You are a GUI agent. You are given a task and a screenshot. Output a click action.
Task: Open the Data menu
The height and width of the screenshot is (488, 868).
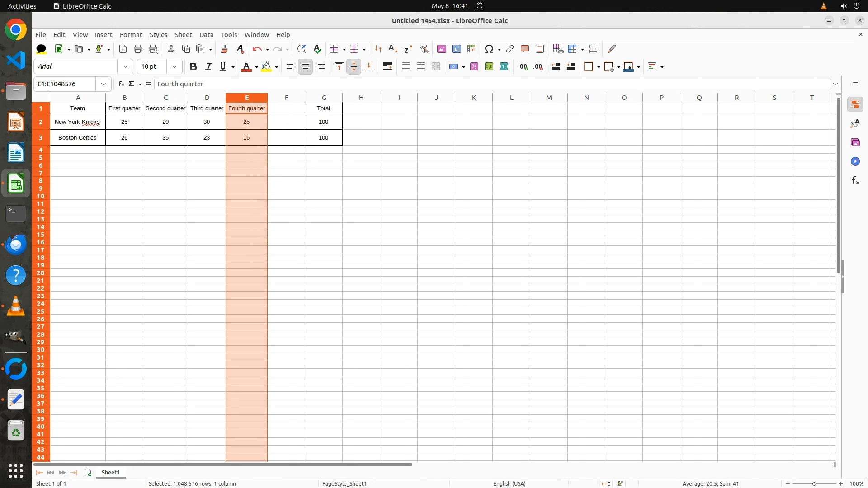coord(206,35)
